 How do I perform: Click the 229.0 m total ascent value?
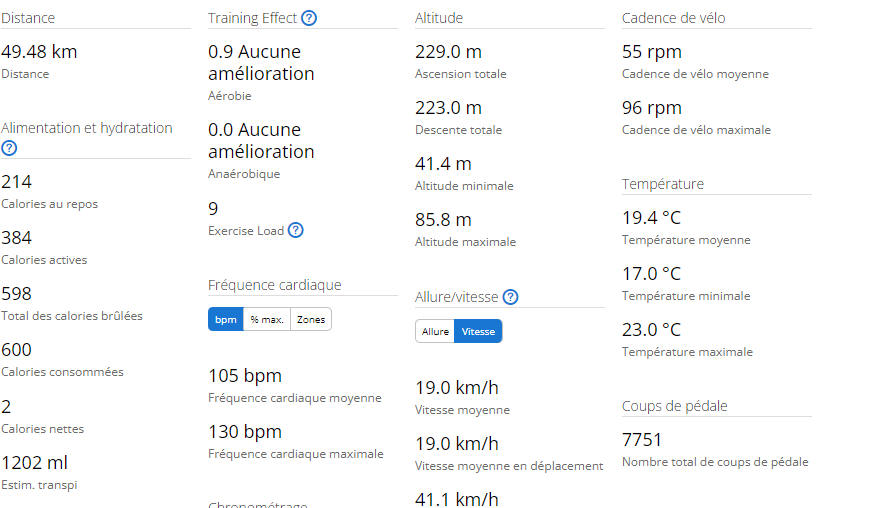click(x=448, y=52)
